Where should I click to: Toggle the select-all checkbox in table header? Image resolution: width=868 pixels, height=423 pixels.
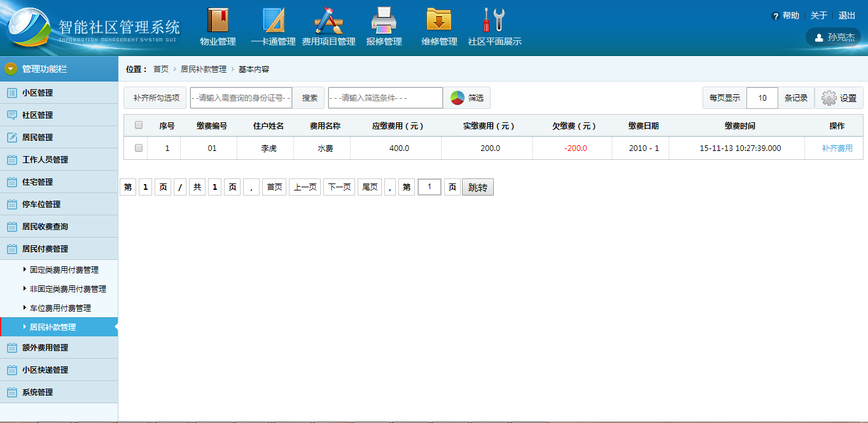139,125
